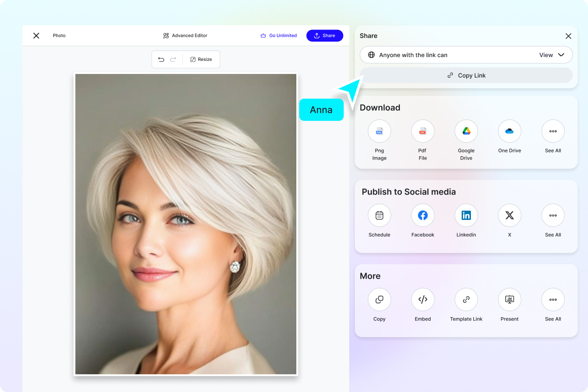Click the Anna cursor name tag
The width and height of the screenshot is (588, 392).
point(321,109)
